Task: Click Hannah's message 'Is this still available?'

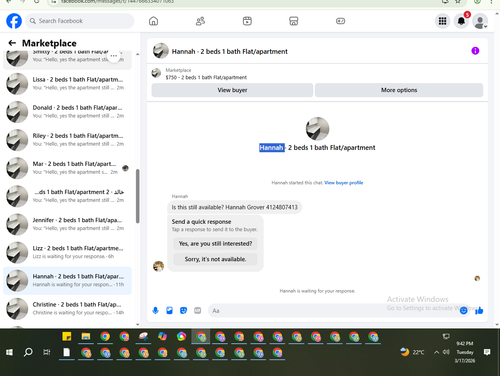Action: tap(234, 207)
